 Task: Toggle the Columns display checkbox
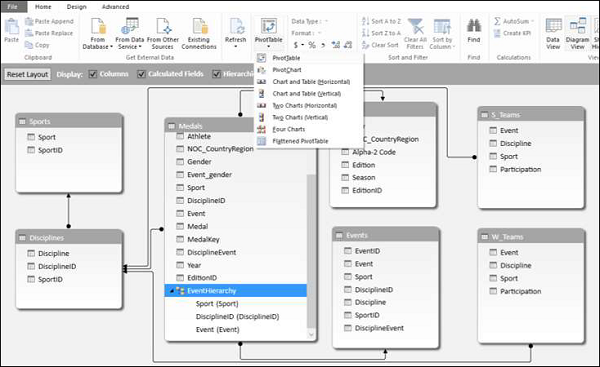(x=93, y=74)
